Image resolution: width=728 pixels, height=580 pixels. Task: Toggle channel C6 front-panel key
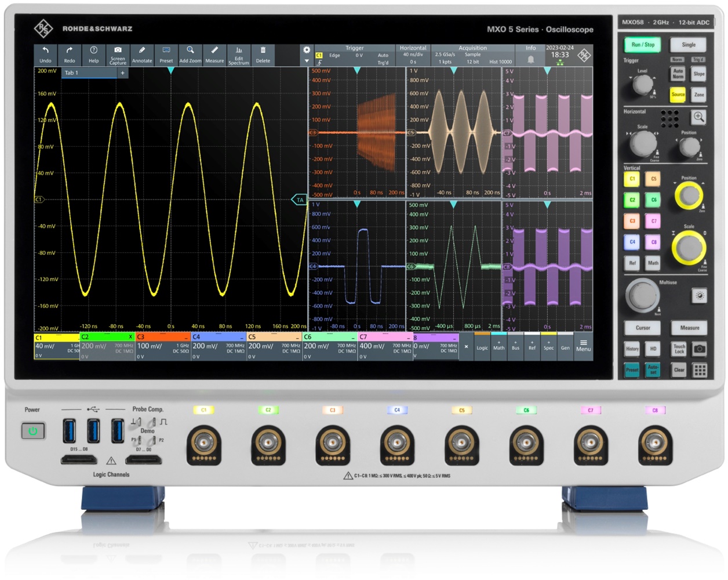653,200
